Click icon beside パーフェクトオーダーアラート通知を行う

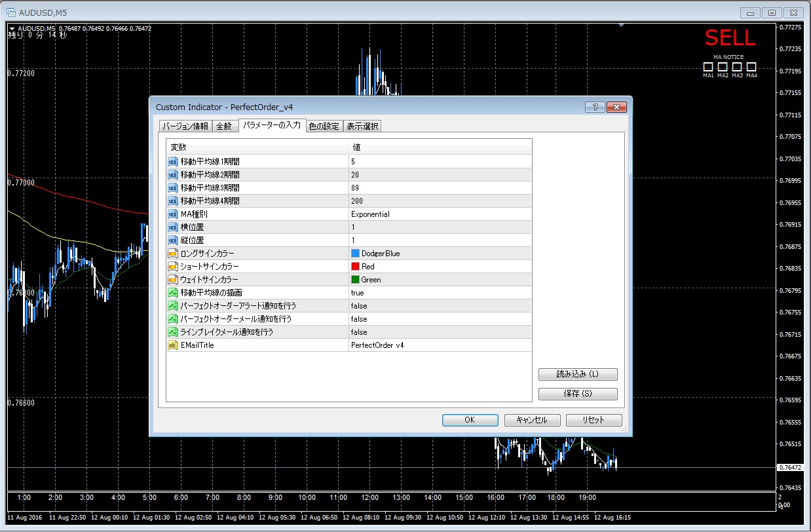click(x=173, y=305)
